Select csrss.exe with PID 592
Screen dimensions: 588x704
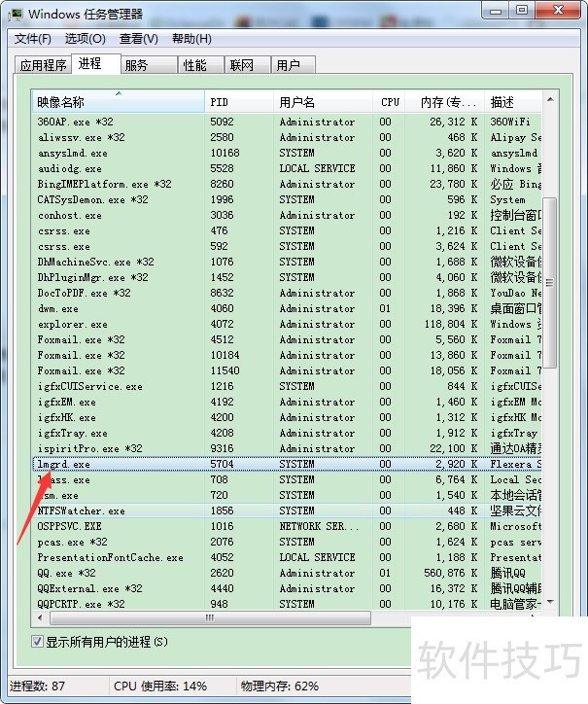pyautogui.click(x=287, y=246)
